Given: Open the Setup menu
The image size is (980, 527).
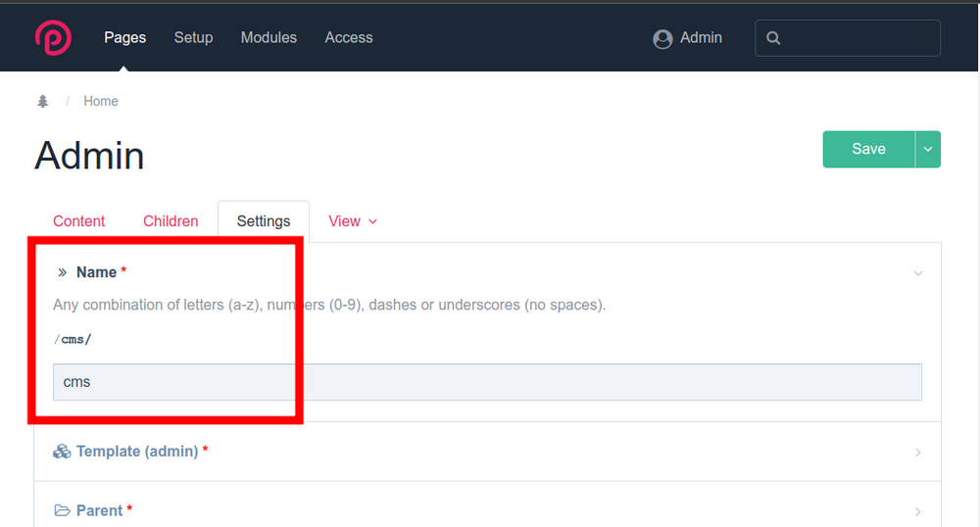Looking at the screenshot, I should point(193,37).
